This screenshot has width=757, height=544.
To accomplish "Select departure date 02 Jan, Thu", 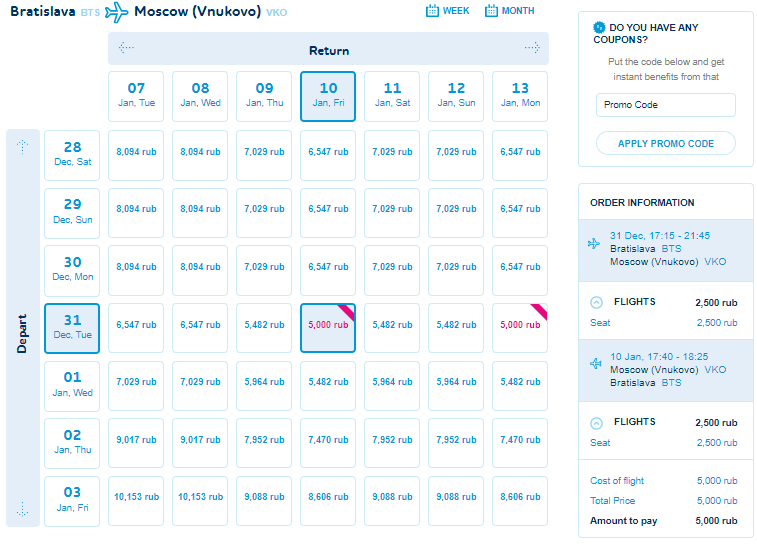I will 72,444.
